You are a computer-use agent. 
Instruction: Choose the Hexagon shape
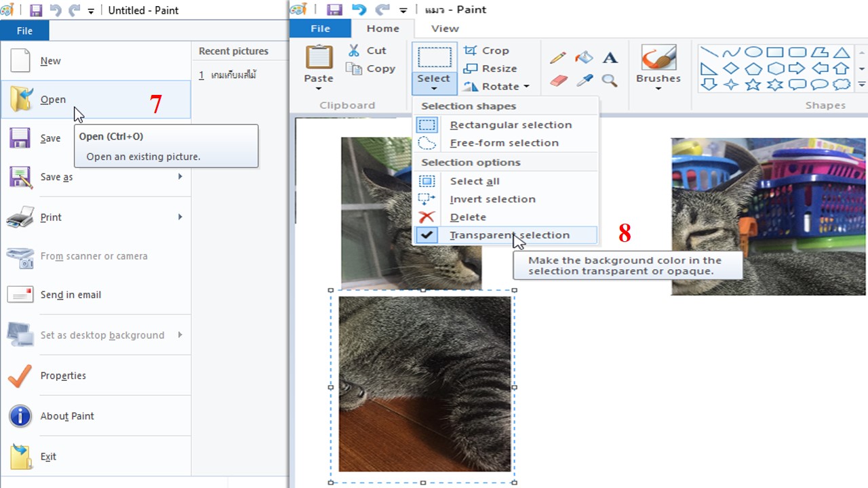pos(775,68)
